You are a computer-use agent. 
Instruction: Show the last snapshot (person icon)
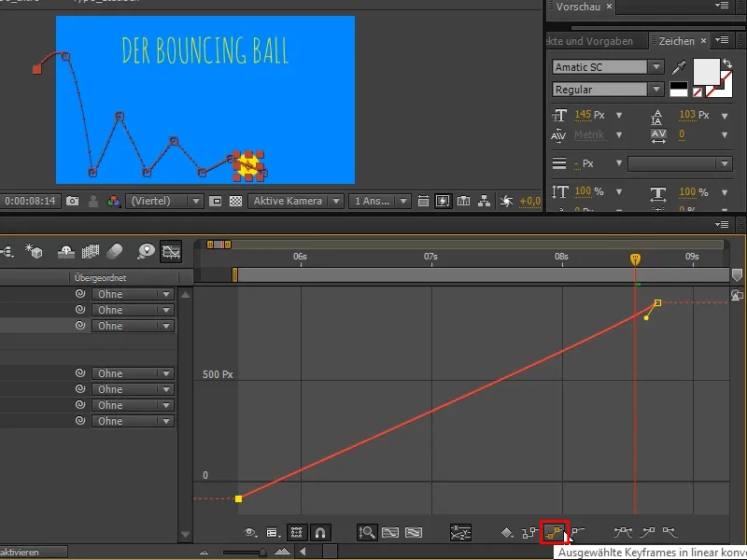[93, 201]
